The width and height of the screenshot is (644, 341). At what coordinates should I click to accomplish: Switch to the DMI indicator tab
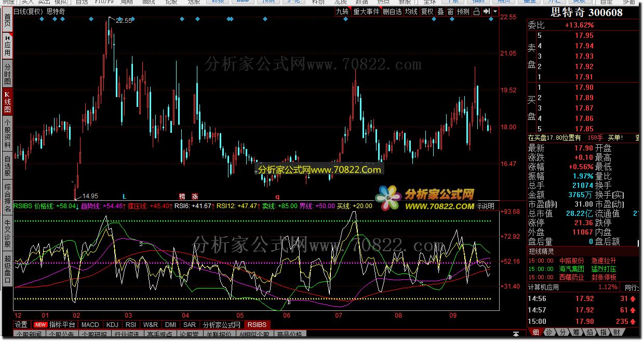pyautogui.click(x=170, y=325)
